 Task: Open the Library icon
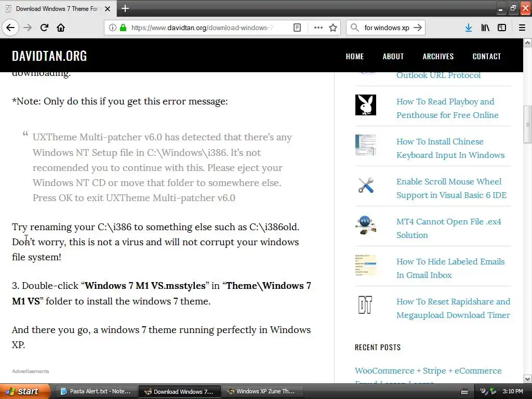[485, 28]
